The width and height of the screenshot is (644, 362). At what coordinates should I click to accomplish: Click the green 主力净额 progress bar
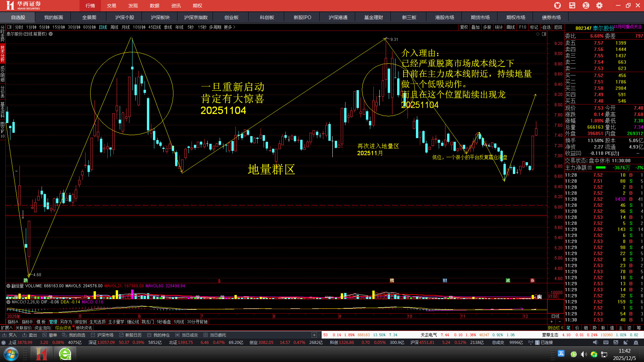(x=600, y=168)
